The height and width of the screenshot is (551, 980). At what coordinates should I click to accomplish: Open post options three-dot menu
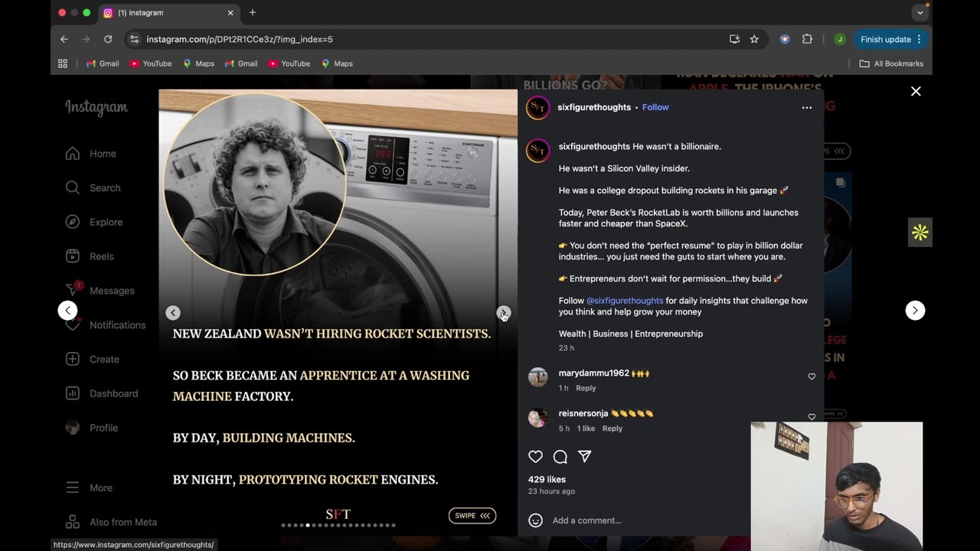[x=806, y=108]
